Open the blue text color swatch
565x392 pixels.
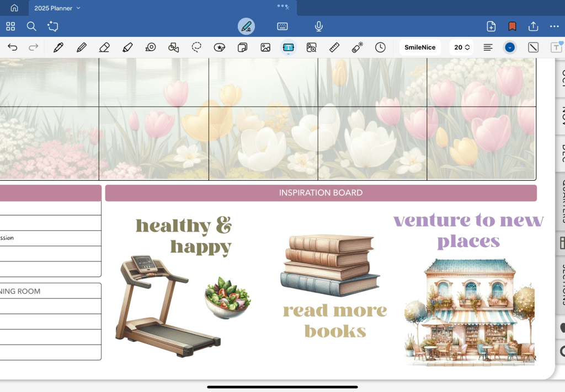tap(510, 47)
